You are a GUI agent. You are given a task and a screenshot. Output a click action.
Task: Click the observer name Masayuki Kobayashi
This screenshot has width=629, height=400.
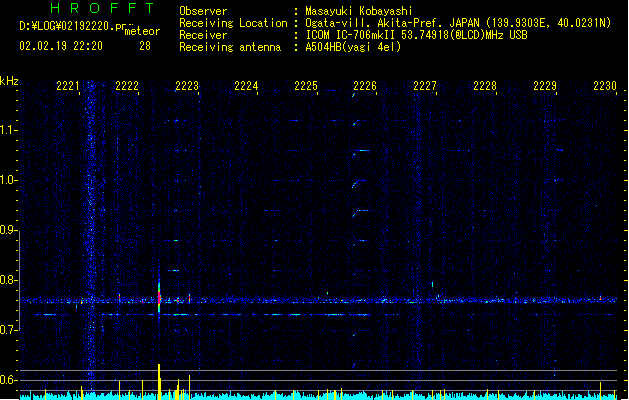[x=359, y=11]
